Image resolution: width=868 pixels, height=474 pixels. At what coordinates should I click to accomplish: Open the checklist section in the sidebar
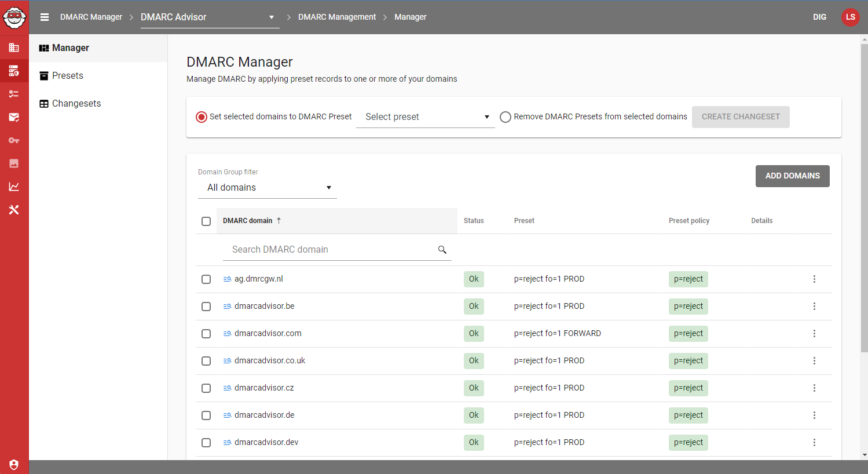[14, 94]
